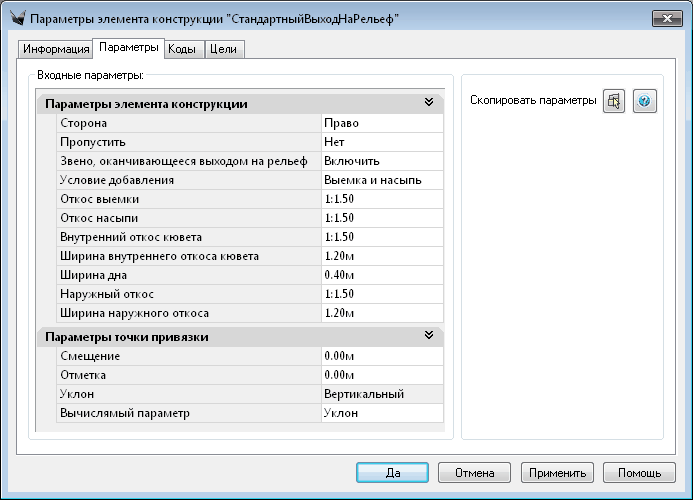Open the blue help question-mark icon
Image resolution: width=693 pixels, height=500 pixels.
tap(645, 102)
